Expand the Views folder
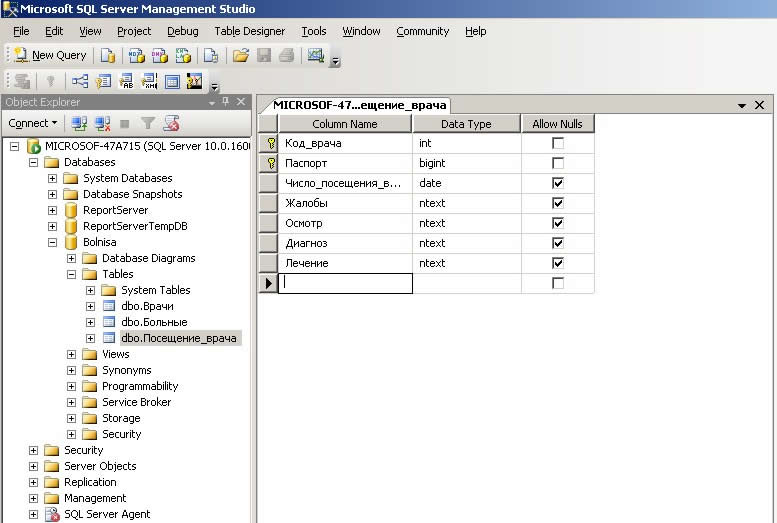 pos(71,354)
